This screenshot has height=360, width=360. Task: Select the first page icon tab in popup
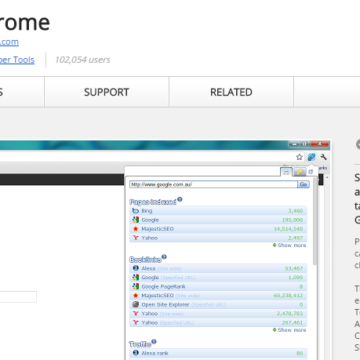286,172
